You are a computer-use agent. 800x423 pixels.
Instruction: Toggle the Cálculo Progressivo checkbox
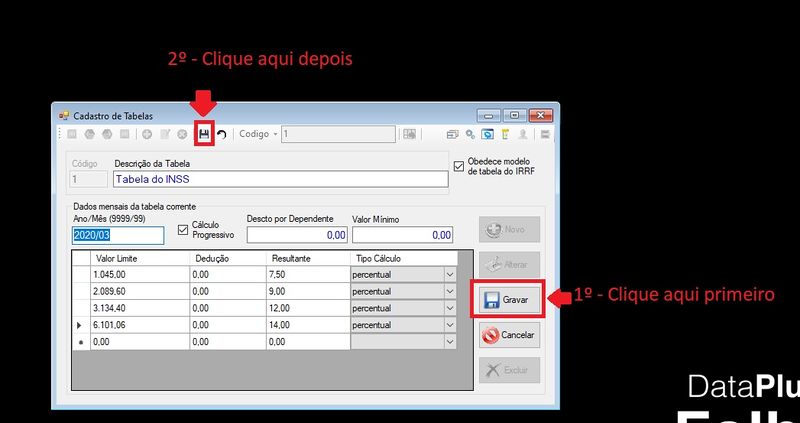[183, 230]
